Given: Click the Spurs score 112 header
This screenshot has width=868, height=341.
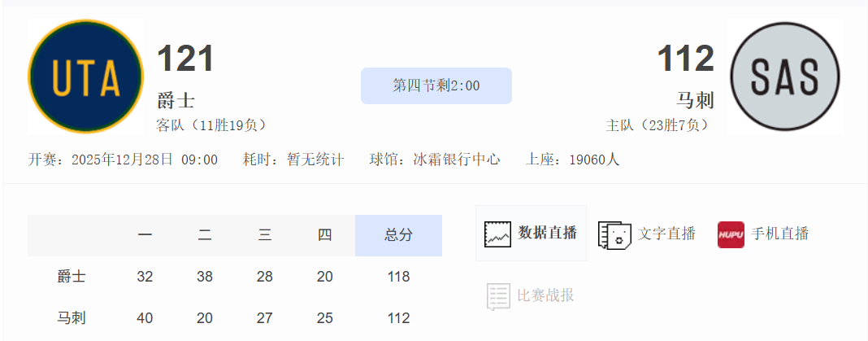Looking at the screenshot, I should pos(686,59).
